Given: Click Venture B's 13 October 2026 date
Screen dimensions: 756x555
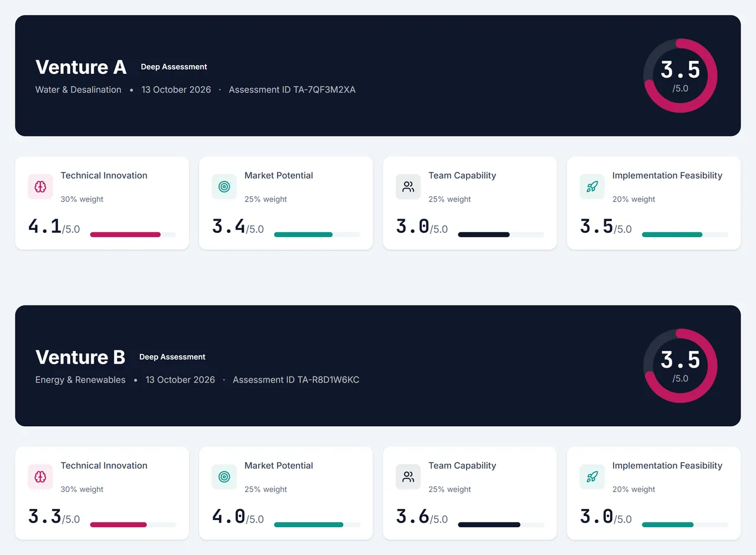Looking at the screenshot, I should (180, 380).
